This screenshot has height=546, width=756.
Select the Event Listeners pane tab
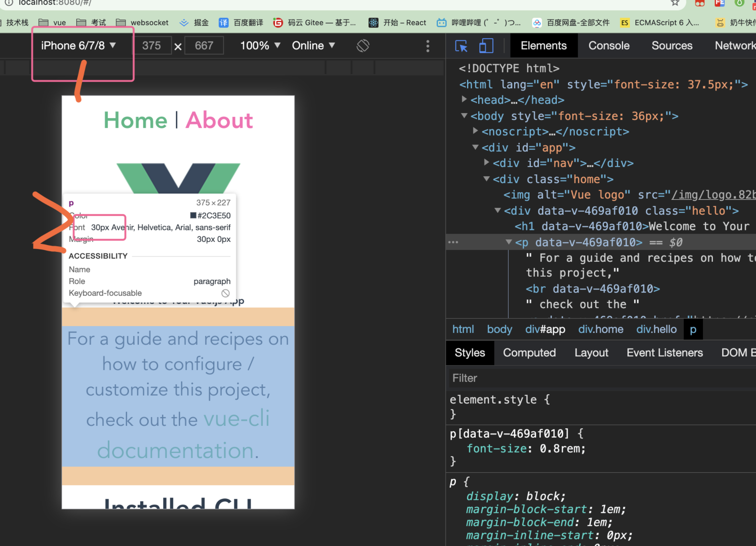pyautogui.click(x=665, y=353)
